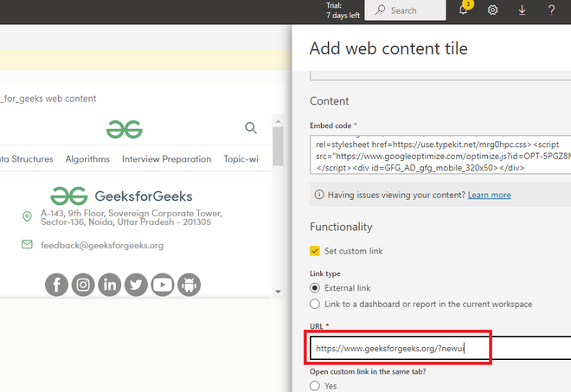Screen dimensions: 571x392
Task: Click the Instagram social icon
Action: point(83,284)
